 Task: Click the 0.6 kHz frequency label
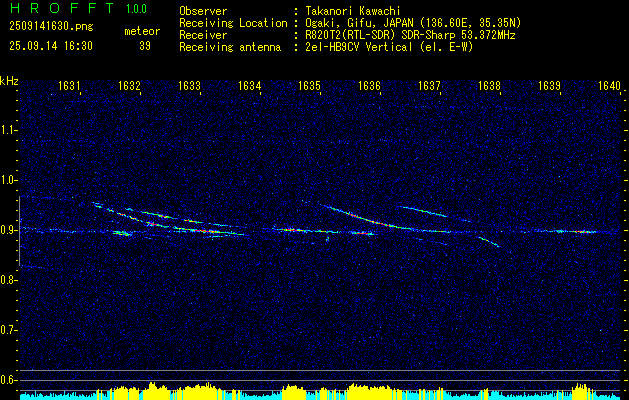click(8, 380)
